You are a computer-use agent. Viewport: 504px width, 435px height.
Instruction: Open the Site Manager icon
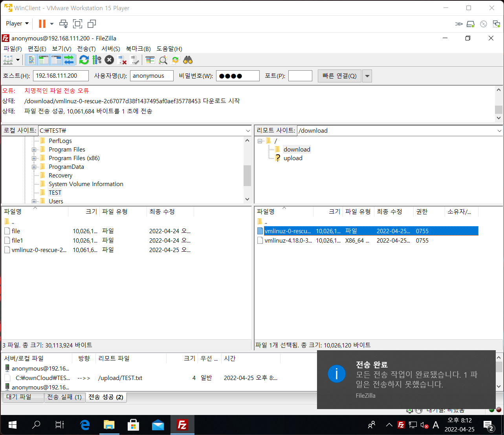point(8,60)
